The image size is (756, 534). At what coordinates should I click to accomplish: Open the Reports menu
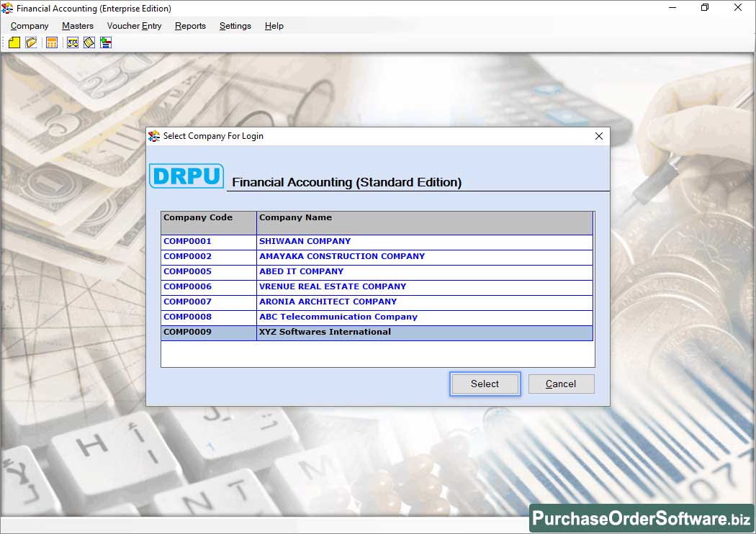coord(190,26)
